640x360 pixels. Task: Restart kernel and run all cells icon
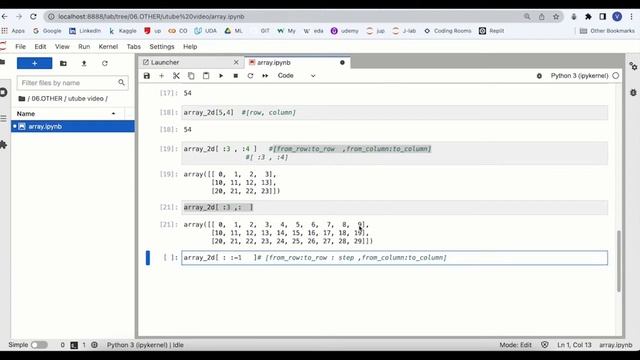(265, 76)
